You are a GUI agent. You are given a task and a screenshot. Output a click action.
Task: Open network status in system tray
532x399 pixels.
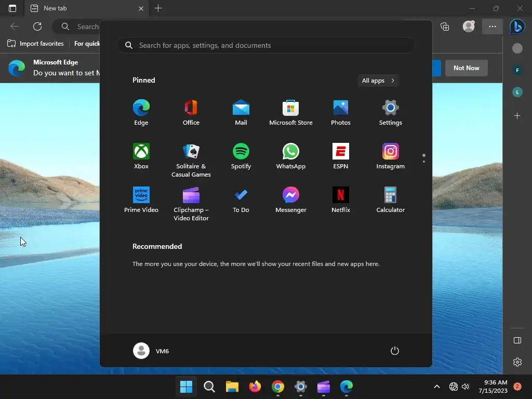(453, 387)
